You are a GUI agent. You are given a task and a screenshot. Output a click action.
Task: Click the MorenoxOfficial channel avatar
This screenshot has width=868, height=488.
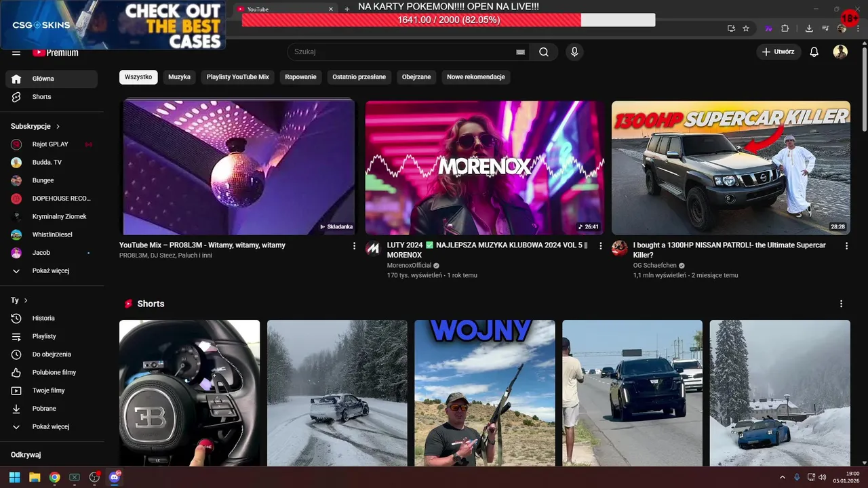[x=373, y=248]
